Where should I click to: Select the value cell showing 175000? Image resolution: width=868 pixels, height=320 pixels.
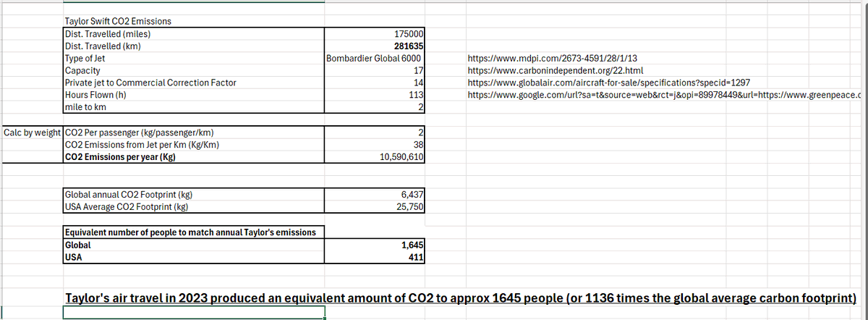point(375,33)
